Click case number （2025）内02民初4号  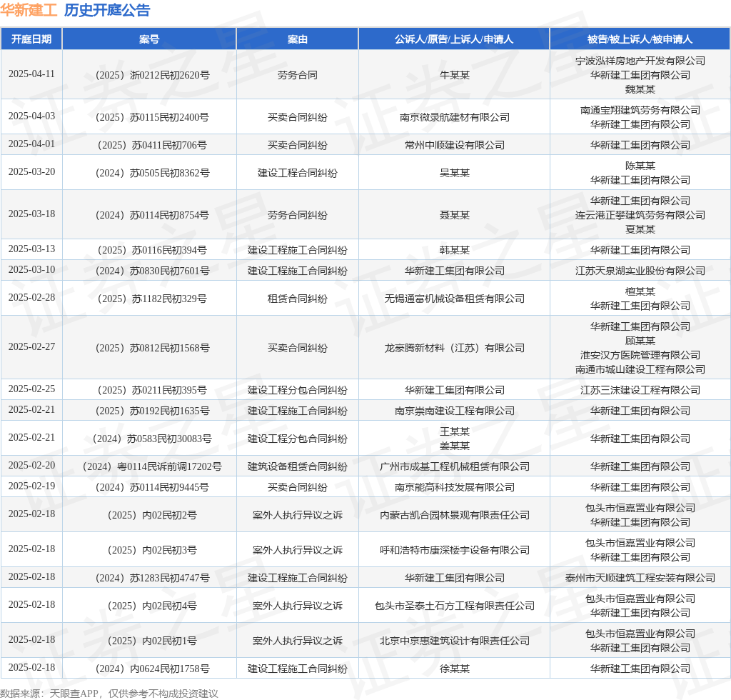(x=150, y=606)
